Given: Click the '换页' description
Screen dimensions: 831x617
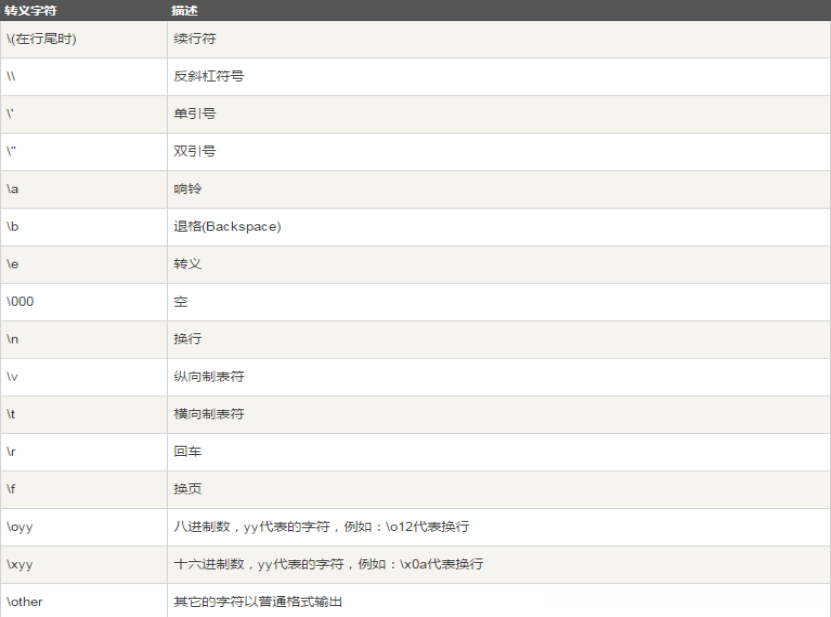Looking at the screenshot, I should click(188, 489).
